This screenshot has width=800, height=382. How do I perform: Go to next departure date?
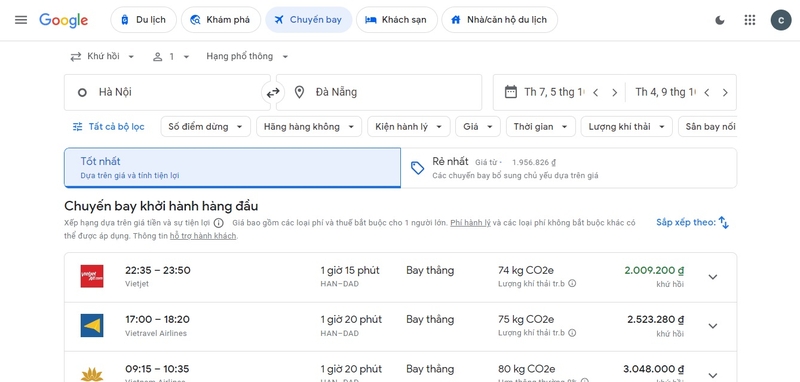pos(614,92)
